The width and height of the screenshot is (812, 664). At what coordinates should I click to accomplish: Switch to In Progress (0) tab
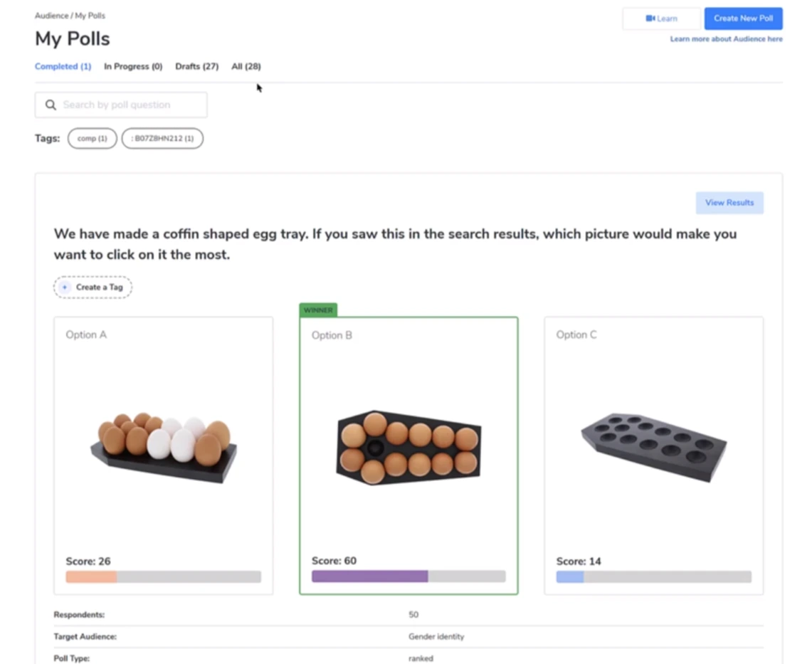click(133, 66)
